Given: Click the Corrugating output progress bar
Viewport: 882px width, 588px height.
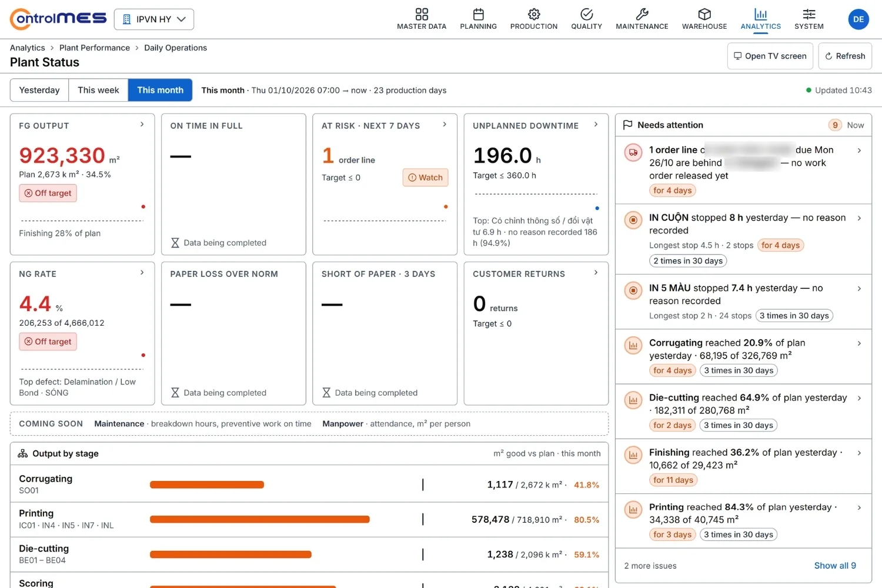Looking at the screenshot, I should 207,485.
